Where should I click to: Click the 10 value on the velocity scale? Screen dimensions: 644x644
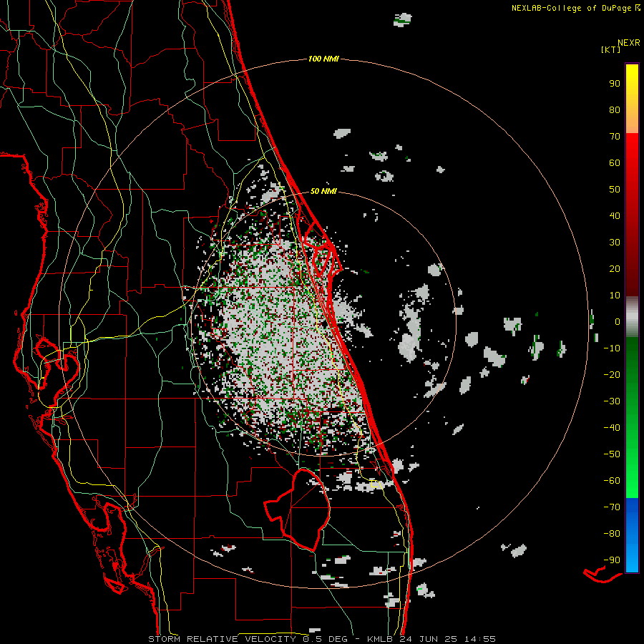point(615,296)
